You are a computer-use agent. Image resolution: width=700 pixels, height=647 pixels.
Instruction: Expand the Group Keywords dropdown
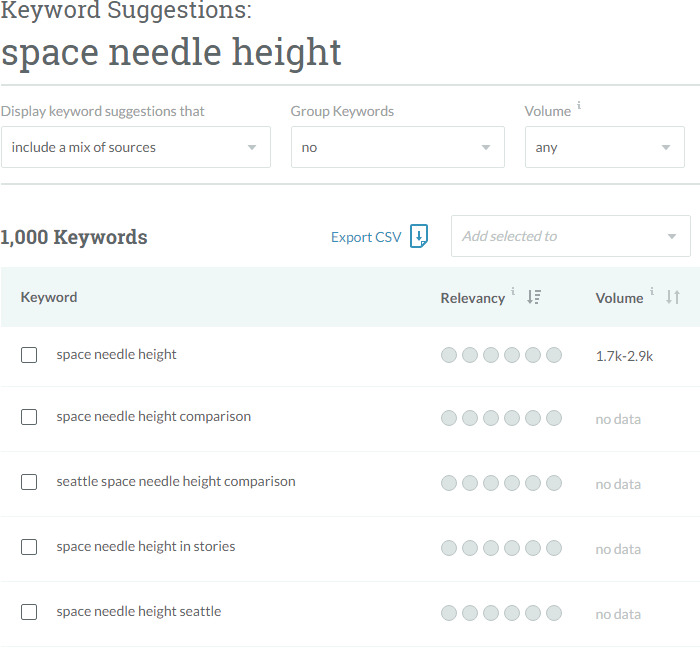point(397,147)
